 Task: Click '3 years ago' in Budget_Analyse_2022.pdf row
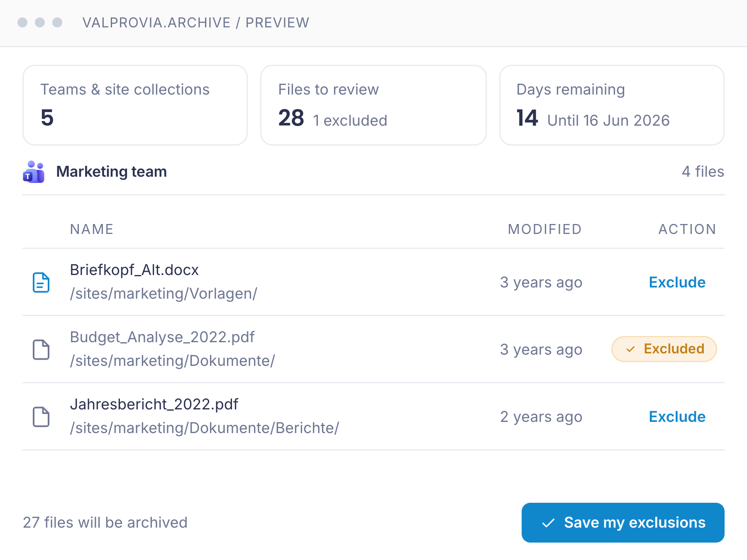(x=541, y=350)
